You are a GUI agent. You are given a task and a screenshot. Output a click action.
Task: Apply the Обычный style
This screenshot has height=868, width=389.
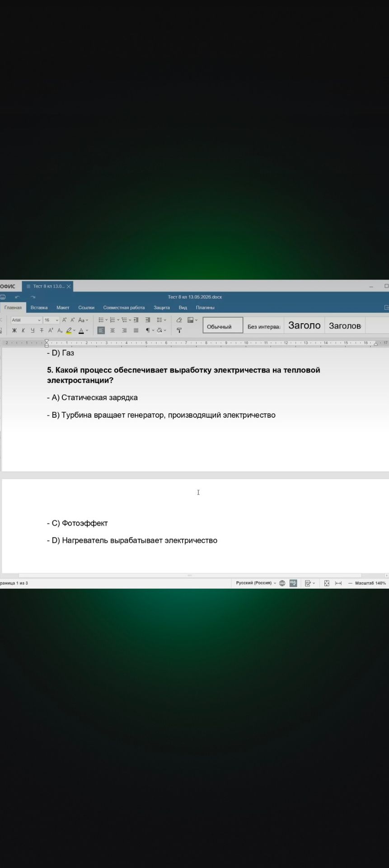[x=223, y=325]
